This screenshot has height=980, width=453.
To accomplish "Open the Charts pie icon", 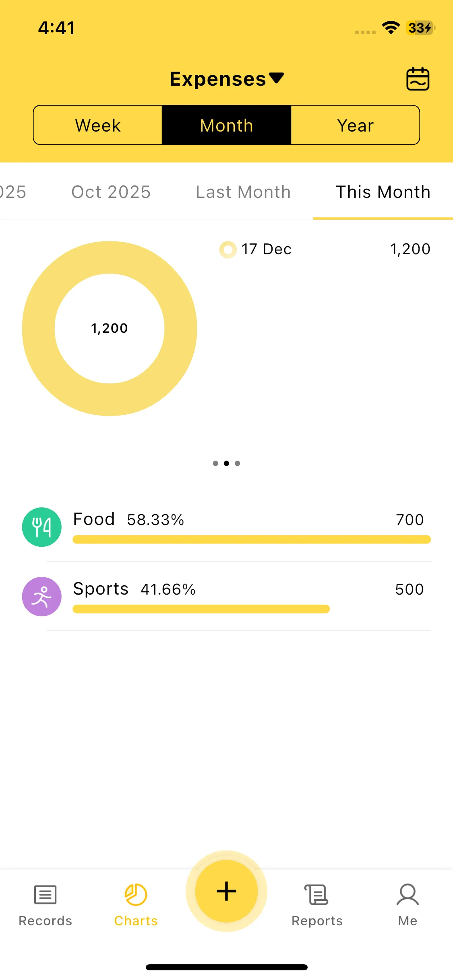I will pos(136,895).
